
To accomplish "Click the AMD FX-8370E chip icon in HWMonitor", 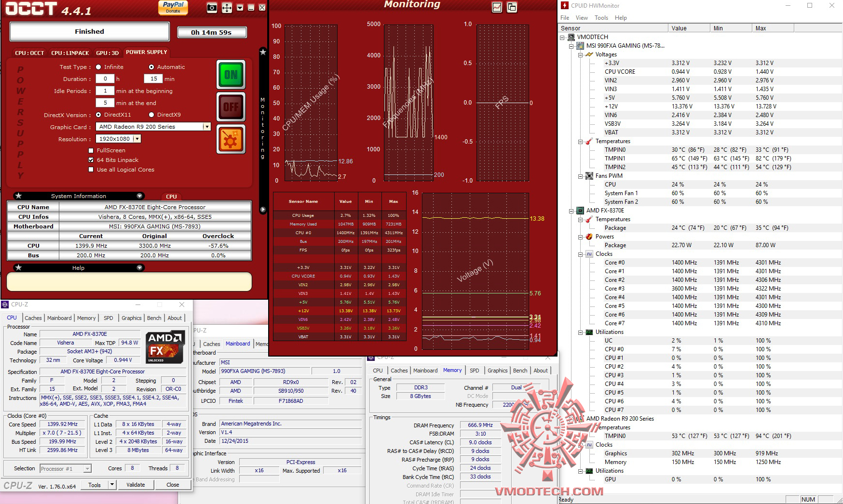I will (581, 211).
